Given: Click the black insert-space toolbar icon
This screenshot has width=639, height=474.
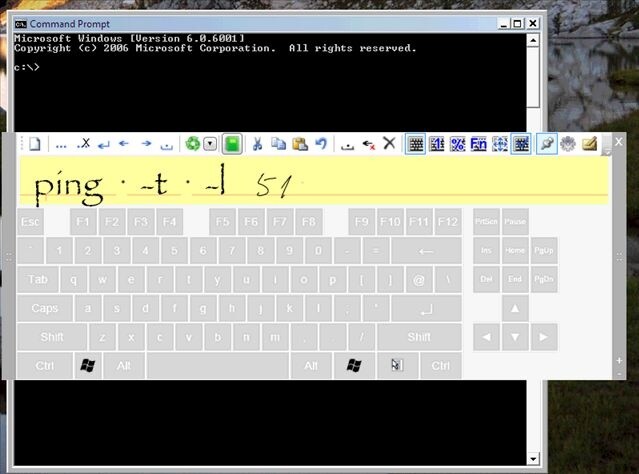Looking at the screenshot, I should point(347,146).
